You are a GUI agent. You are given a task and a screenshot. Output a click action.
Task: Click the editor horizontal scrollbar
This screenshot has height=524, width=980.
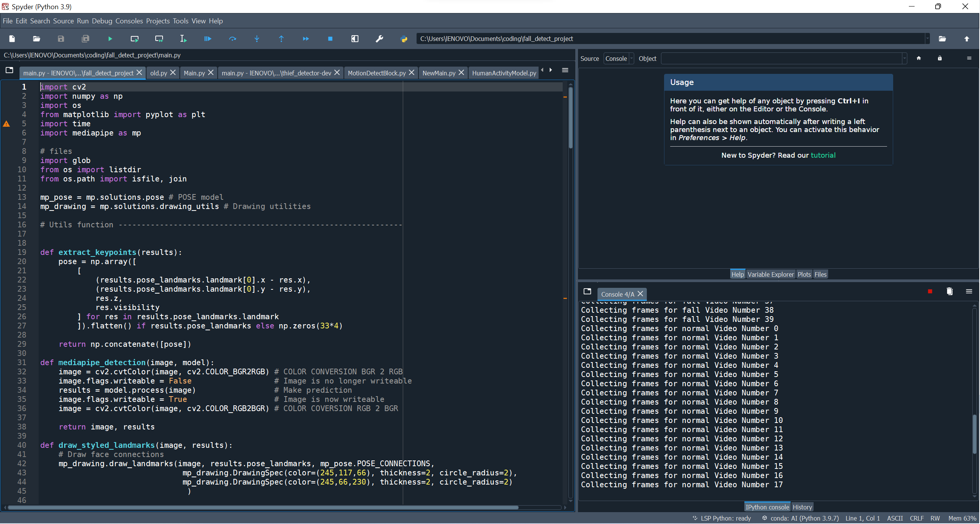pyautogui.click(x=262, y=508)
